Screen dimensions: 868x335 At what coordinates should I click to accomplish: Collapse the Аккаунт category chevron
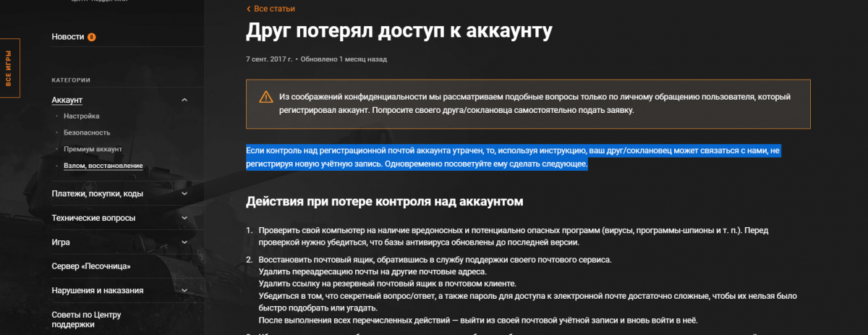click(184, 100)
